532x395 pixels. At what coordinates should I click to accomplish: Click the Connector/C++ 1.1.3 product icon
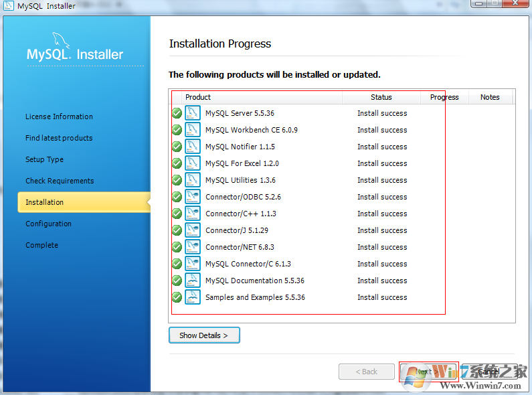click(192, 214)
